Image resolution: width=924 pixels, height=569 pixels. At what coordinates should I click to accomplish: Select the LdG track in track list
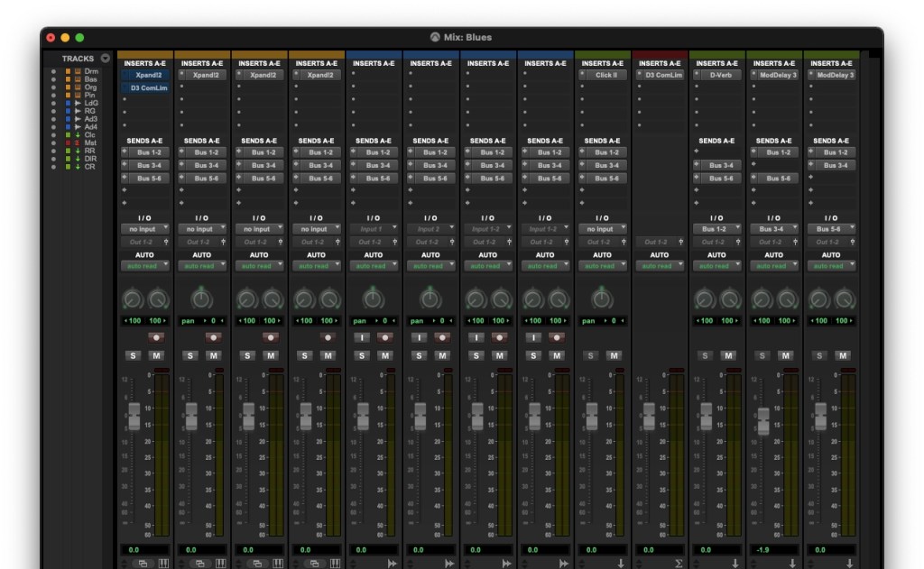point(91,104)
